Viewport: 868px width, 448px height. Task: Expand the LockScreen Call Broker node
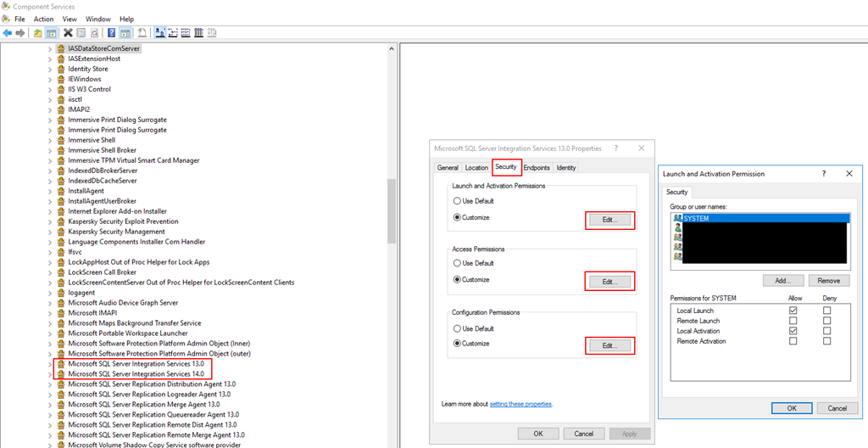tap(50, 272)
